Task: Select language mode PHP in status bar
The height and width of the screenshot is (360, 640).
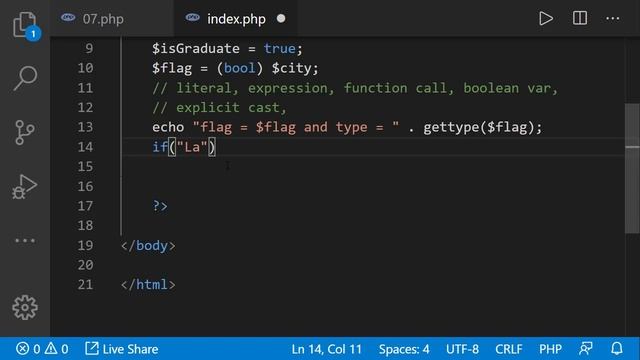Action: pos(550,349)
